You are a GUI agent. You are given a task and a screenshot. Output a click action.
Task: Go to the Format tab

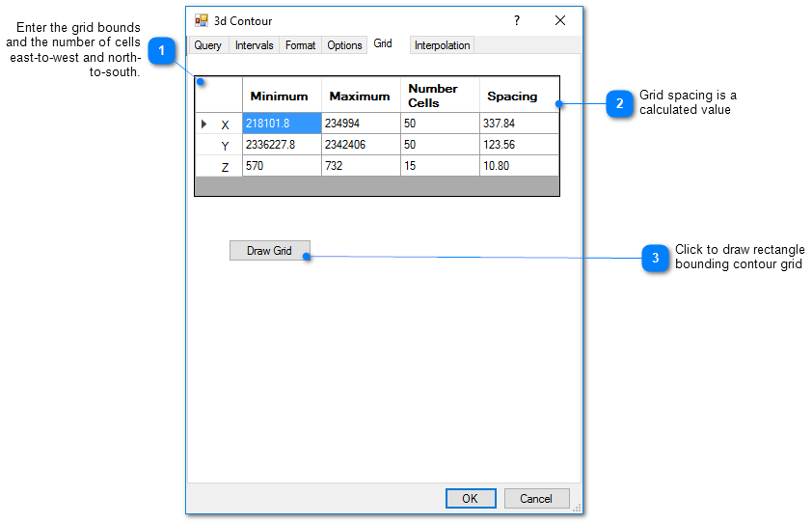(300, 45)
